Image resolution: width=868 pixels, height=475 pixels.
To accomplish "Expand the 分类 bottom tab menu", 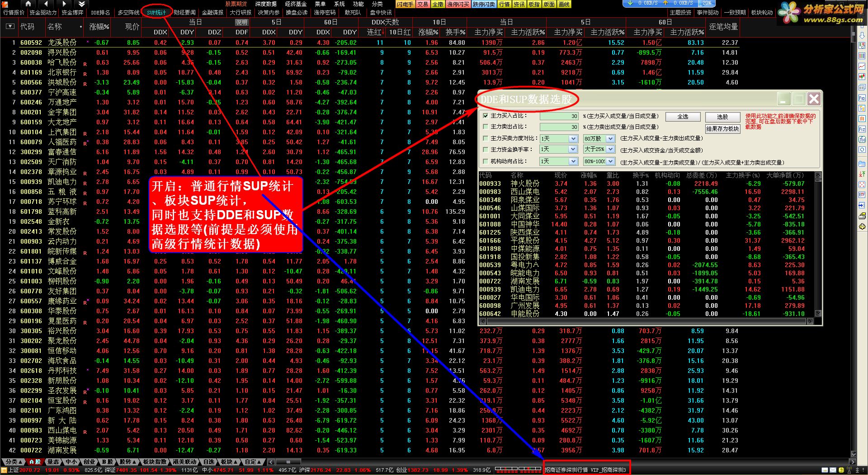I will point(14,461).
